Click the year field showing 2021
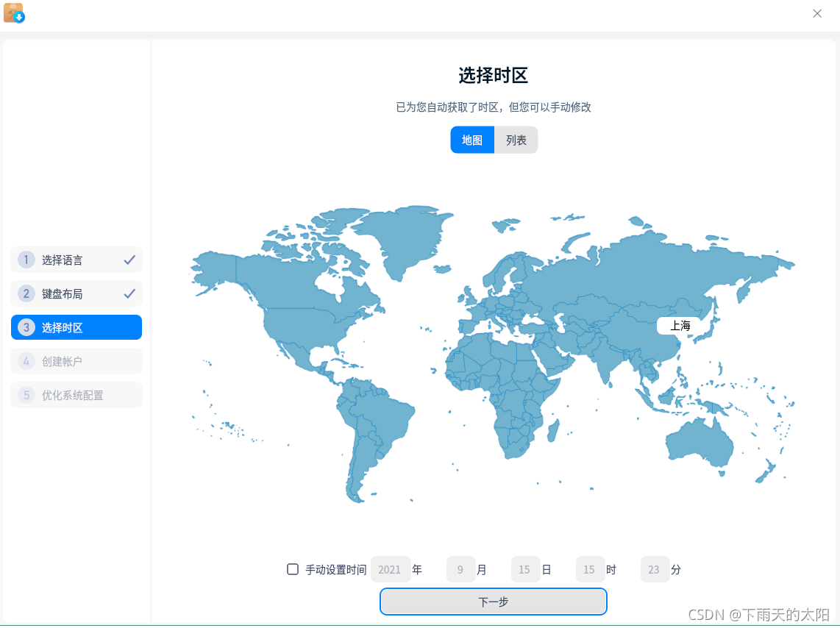 pyautogui.click(x=390, y=569)
